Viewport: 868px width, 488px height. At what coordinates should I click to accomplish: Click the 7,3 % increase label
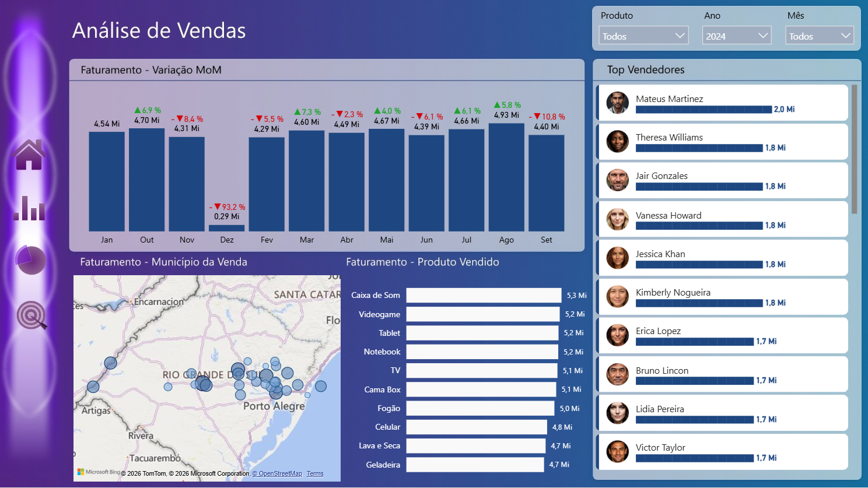[307, 112]
